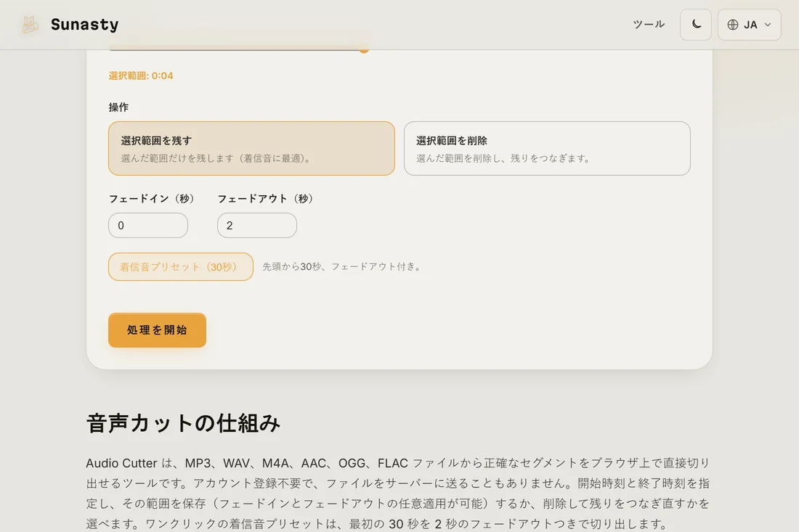Focus the フェードアウト seconds field
The image size is (799, 532).
click(257, 226)
